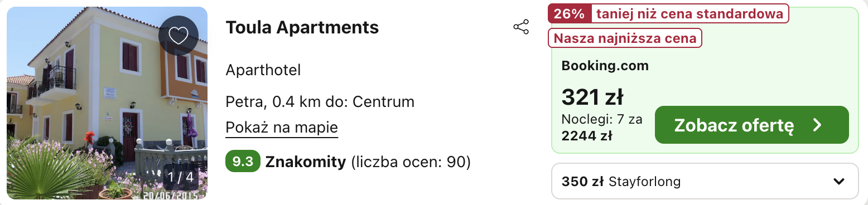Image resolution: width=868 pixels, height=205 pixels.
Task: Click the Nasza najniższa cena badge
Action: [x=625, y=38]
